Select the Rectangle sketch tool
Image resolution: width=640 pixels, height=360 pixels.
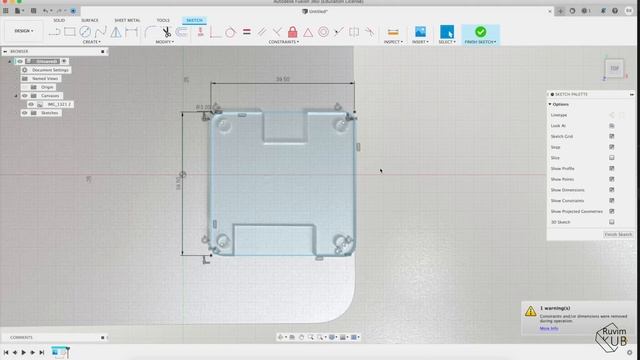coord(69,32)
